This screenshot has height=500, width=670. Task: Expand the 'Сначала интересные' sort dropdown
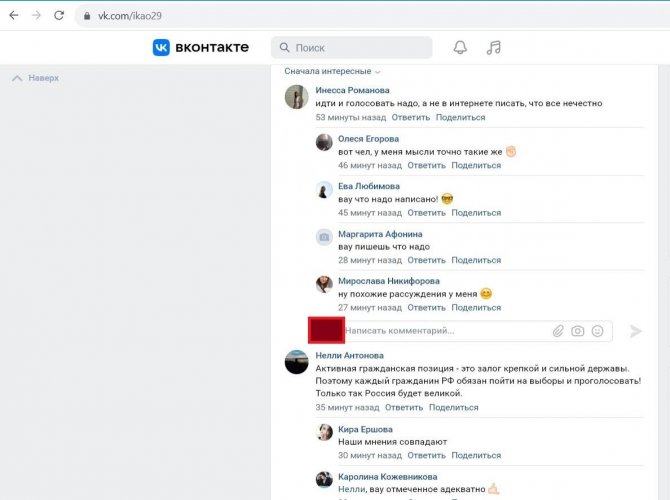(332, 72)
